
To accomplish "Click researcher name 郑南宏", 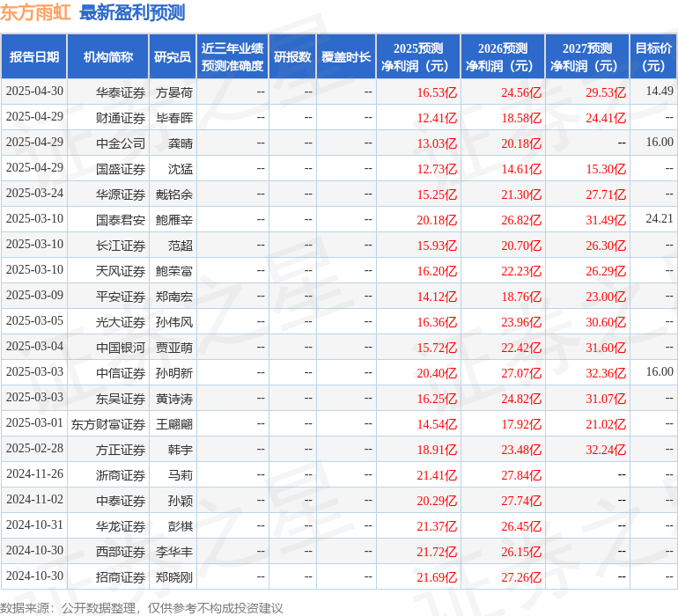I will click(x=174, y=297).
